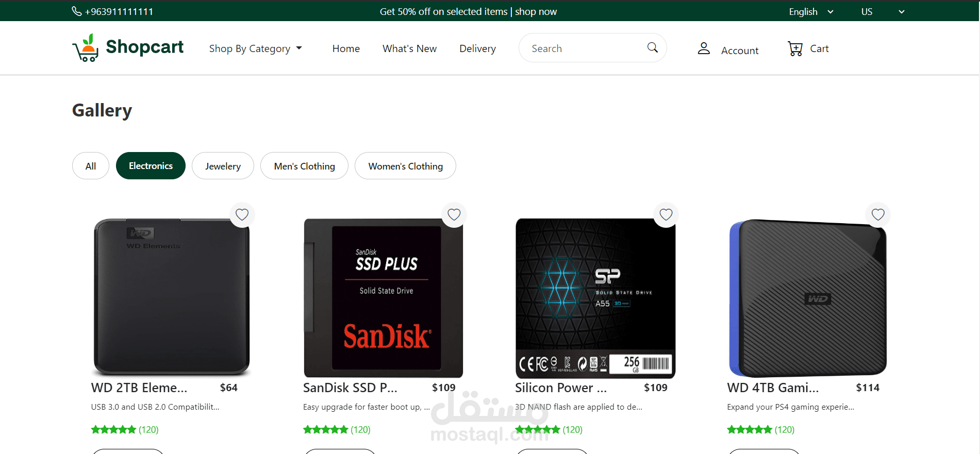The image size is (980, 454).
Task: Click the star rating under WD 2TB Elements
Action: point(114,429)
